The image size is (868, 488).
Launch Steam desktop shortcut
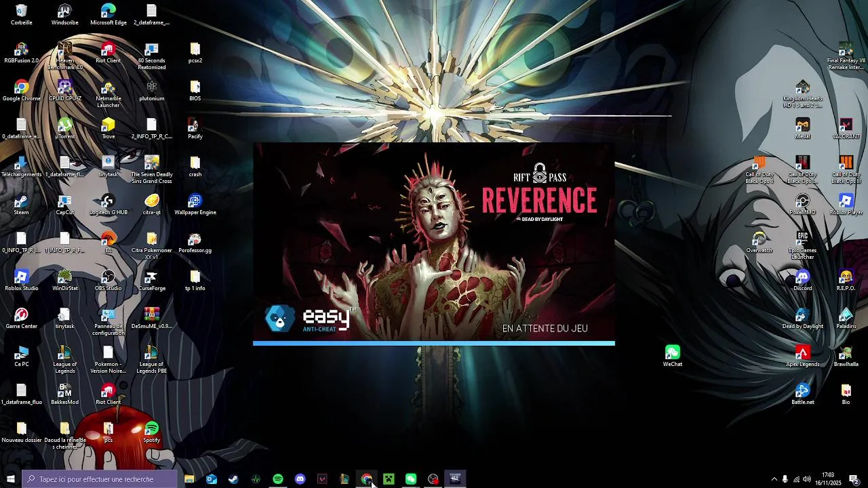point(22,205)
